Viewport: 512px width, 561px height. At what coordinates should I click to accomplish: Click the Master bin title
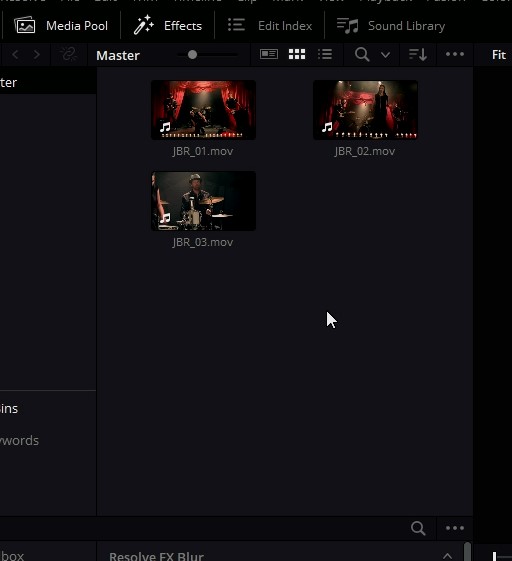click(118, 55)
